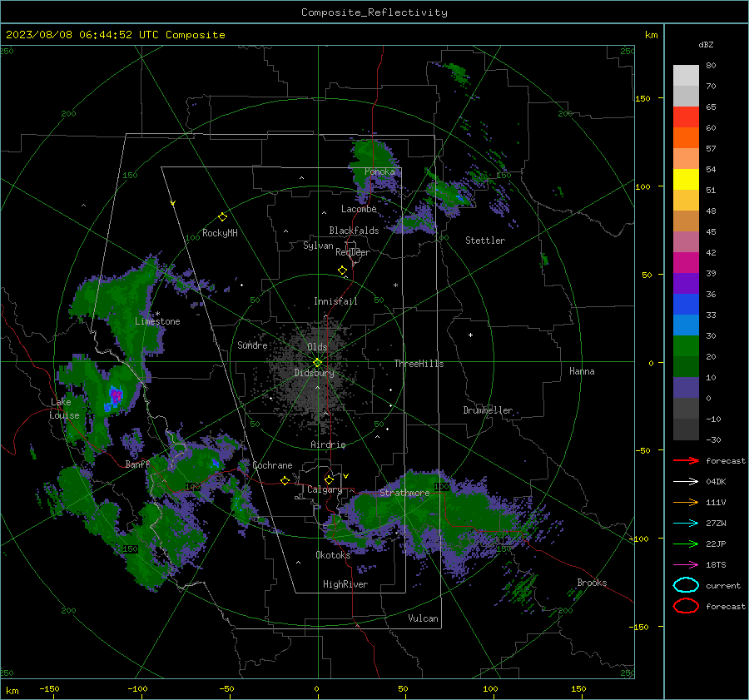Image resolution: width=749 pixels, height=700 pixels.
Task: Click the cyan current ellipse icon
Action: [x=686, y=585]
